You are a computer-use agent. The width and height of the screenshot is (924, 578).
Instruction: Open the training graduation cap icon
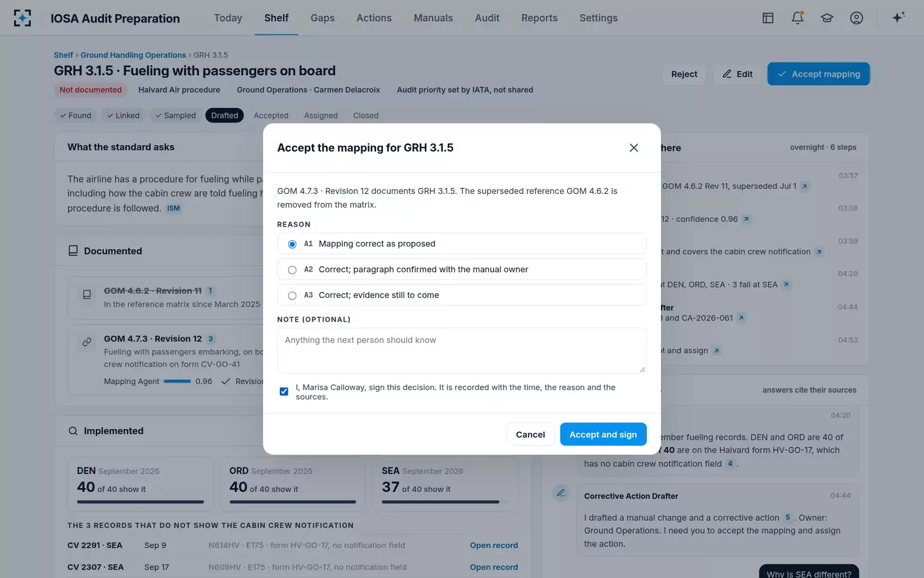click(x=827, y=18)
